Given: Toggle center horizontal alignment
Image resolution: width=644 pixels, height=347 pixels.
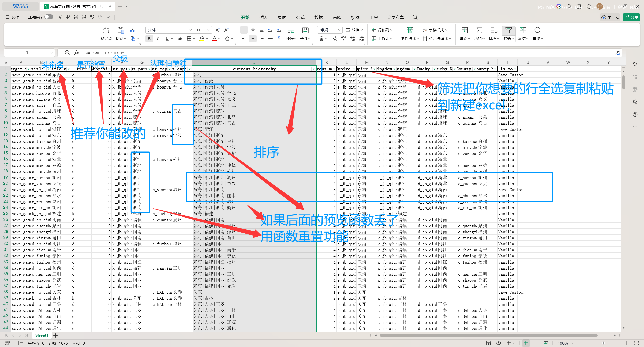Looking at the screenshot, I should point(253,39).
